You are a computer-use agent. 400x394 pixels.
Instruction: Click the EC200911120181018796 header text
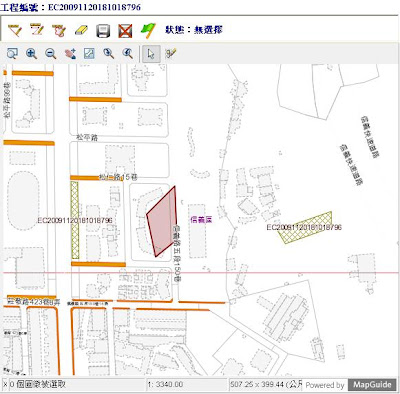point(94,7)
